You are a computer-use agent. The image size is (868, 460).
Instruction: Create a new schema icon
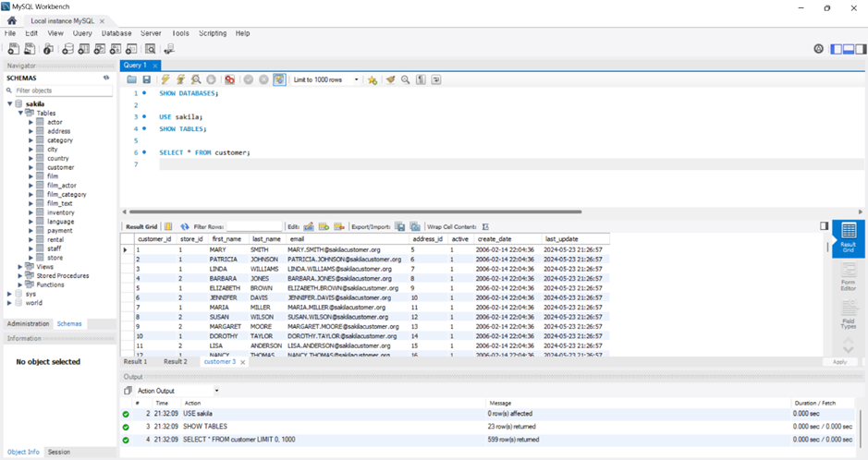(67, 49)
